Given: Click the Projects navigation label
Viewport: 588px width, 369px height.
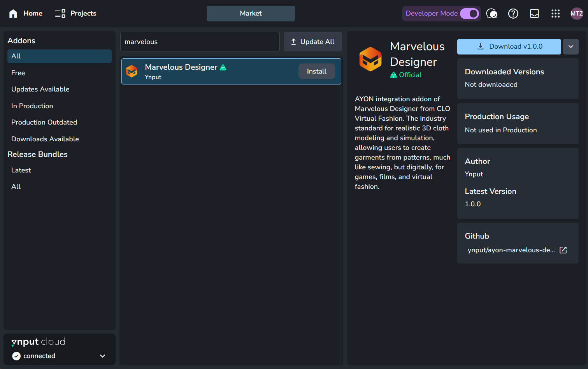Looking at the screenshot, I should click(83, 14).
